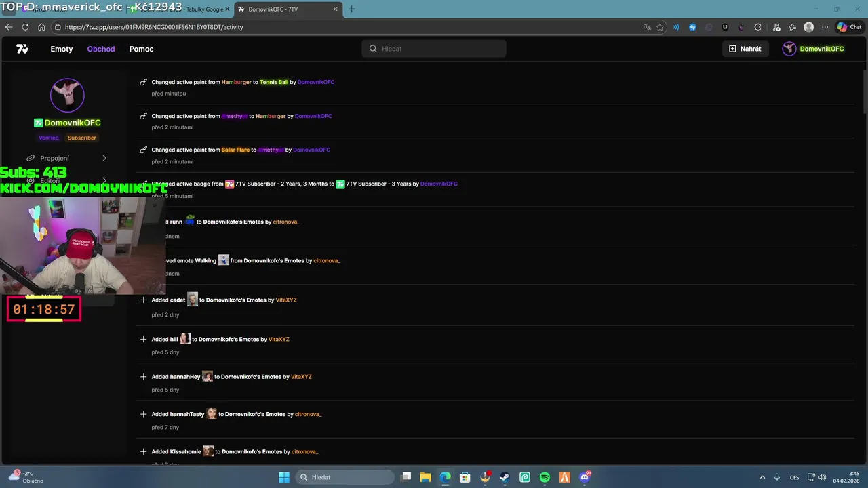Click the Nahrát upload button

[745, 49]
